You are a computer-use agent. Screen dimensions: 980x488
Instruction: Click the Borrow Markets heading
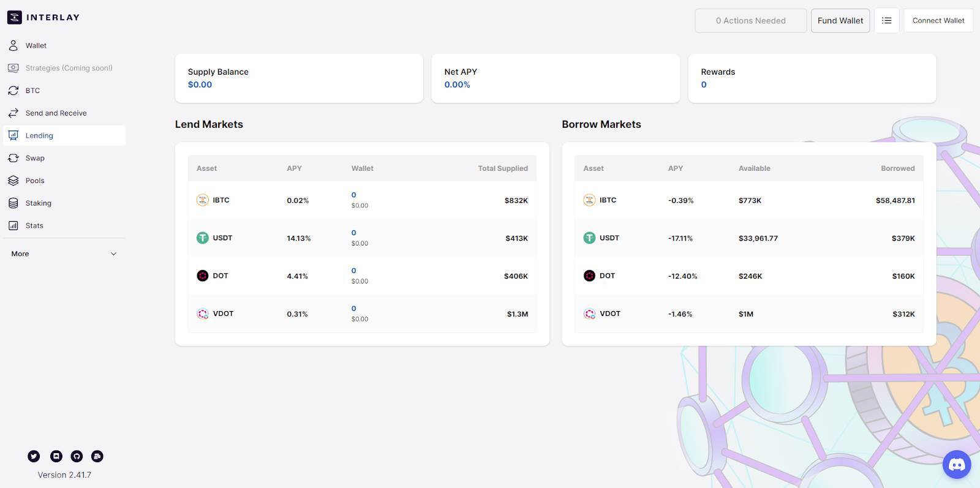click(x=601, y=124)
